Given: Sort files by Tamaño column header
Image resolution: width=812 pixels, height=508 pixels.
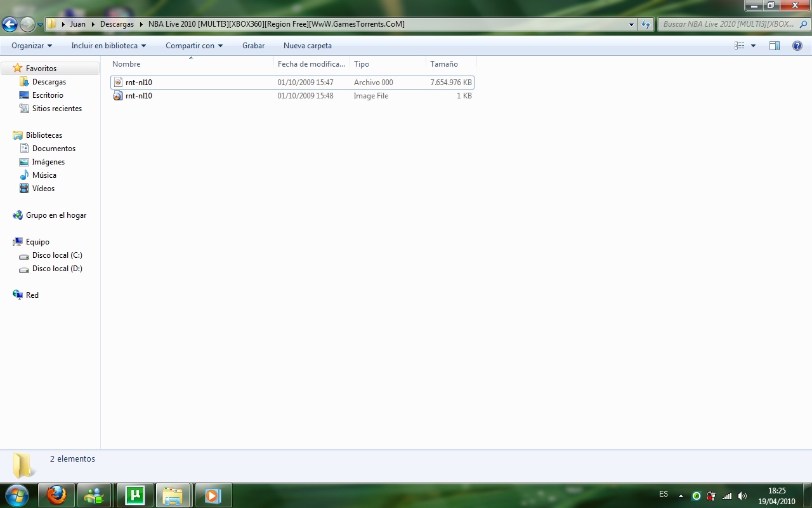Looking at the screenshot, I should click(x=444, y=64).
